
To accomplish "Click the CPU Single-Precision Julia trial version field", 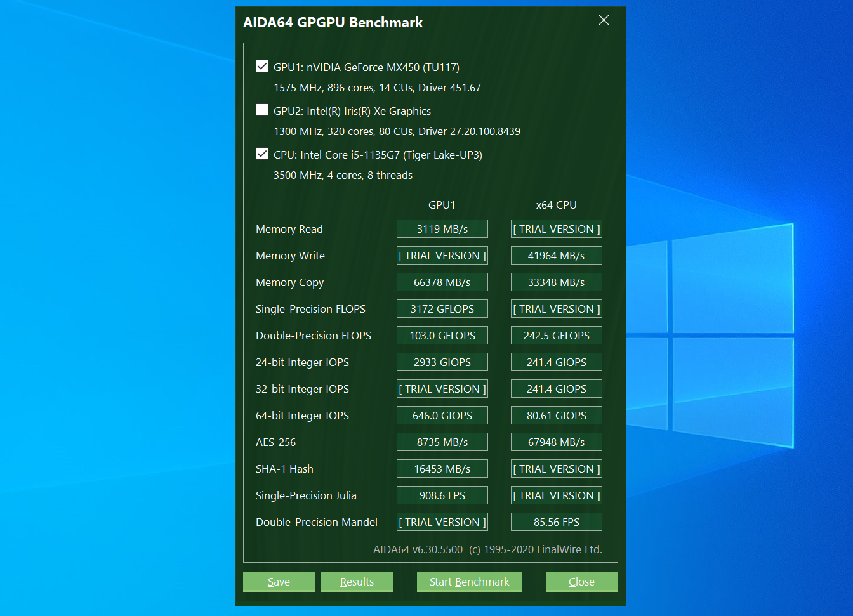I will (x=557, y=495).
